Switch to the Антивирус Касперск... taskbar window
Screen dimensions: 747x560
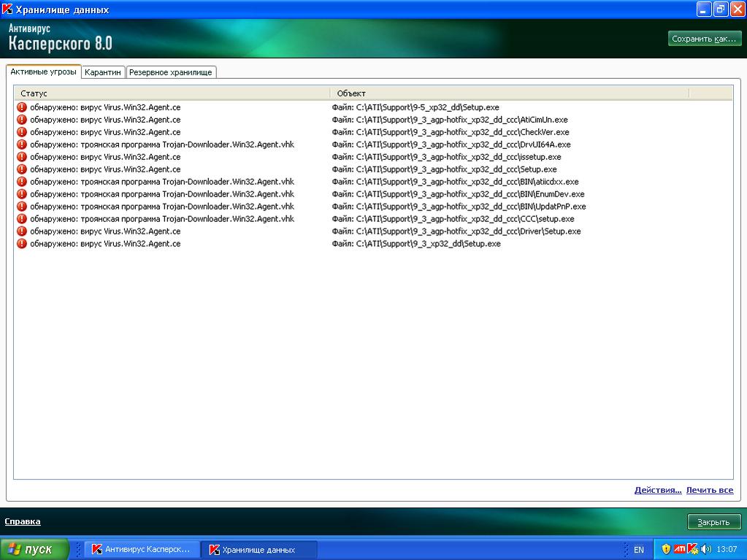click(x=142, y=549)
